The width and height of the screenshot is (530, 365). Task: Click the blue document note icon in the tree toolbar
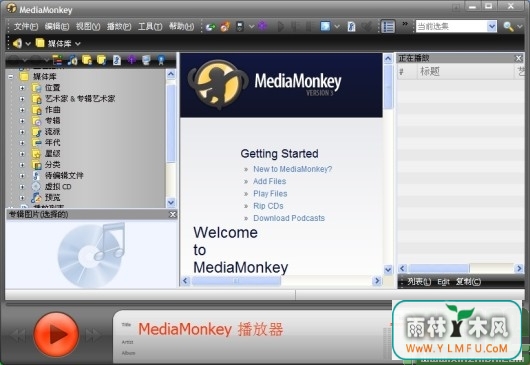click(x=117, y=60)
